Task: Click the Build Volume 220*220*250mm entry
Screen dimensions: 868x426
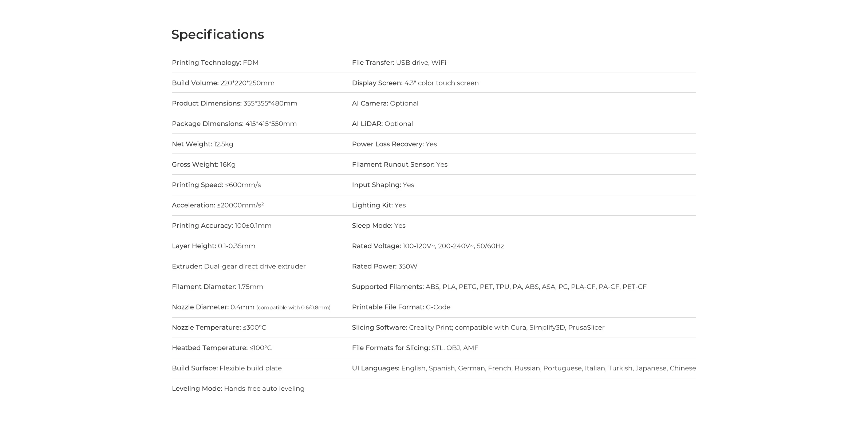Action: click(x=223, y=83)
